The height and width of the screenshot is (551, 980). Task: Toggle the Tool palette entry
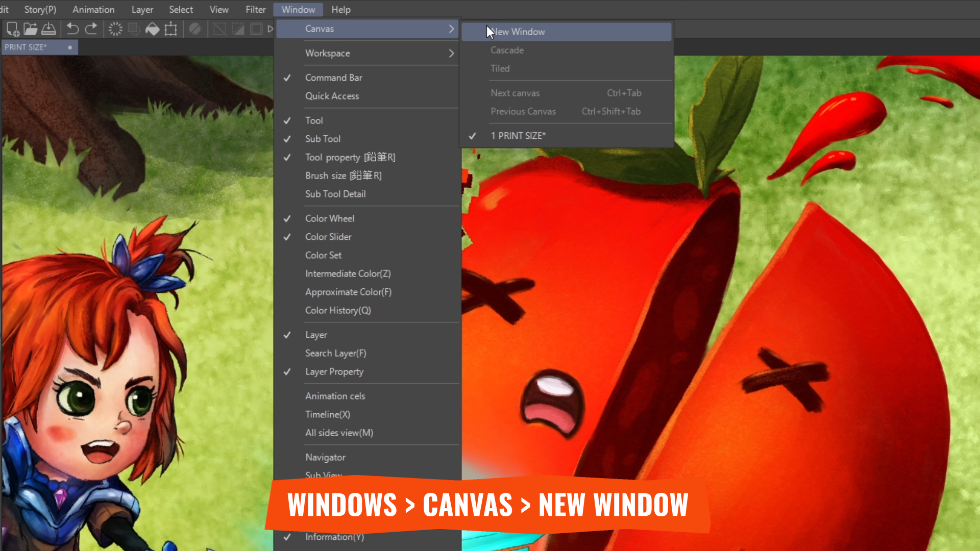click(x=366, y=120)
